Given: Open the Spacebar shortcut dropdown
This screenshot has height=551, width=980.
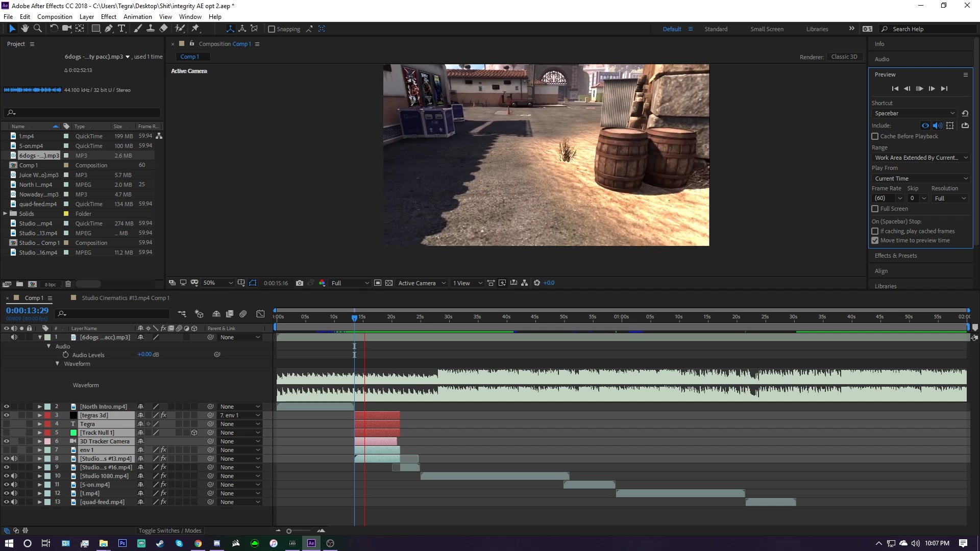Looking at the screenshot, I should 914,113.
